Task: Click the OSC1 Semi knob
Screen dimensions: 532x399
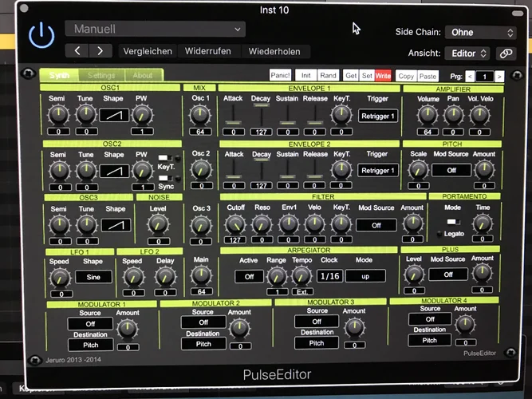Action: (57, 115)
